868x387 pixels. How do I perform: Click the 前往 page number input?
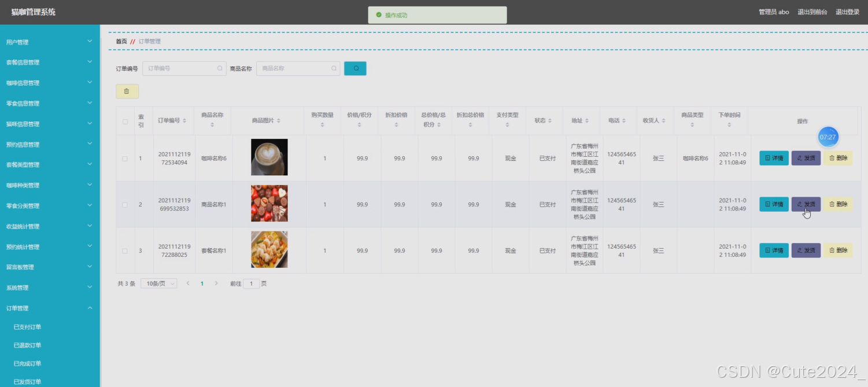click(x=252, y=284)
